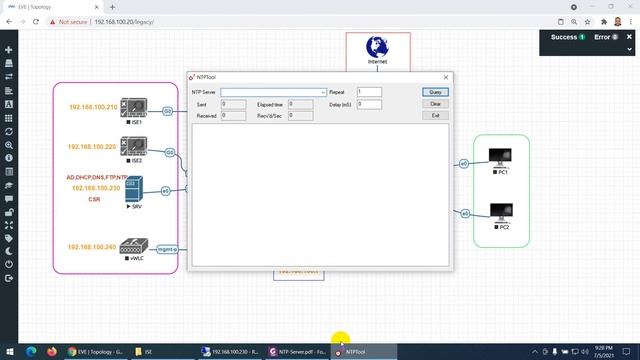Screen dimensions: 640x360
Task: Select the PC2 computer node
Action: click(x=501, y=213)
